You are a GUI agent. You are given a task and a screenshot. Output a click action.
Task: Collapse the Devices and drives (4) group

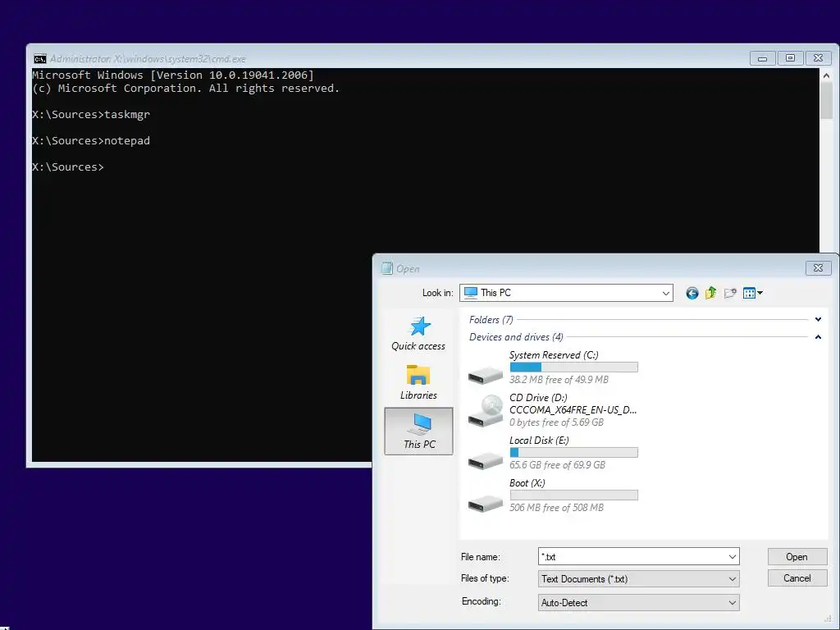coord(818,337)
